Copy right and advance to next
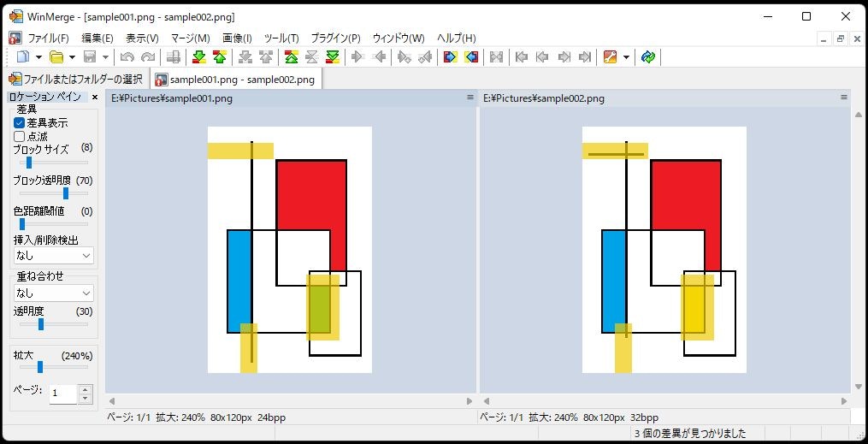Viewport: 868px width, 444px height. pyautogui.click(x=404, y=56)
